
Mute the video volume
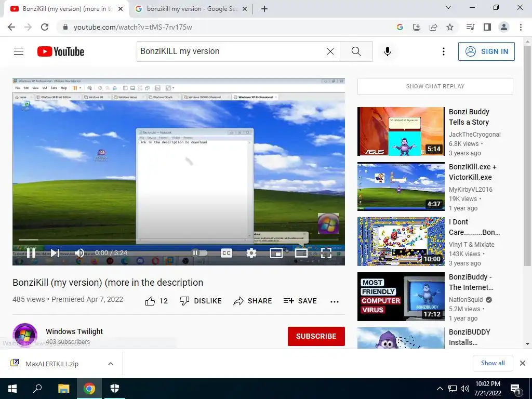[79, 253]
